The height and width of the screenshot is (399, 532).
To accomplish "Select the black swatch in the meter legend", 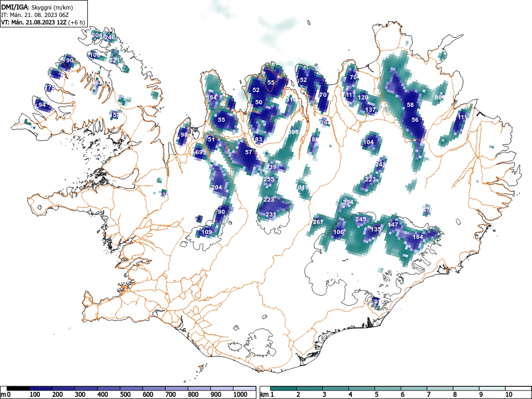I will [x=18, y=388].
